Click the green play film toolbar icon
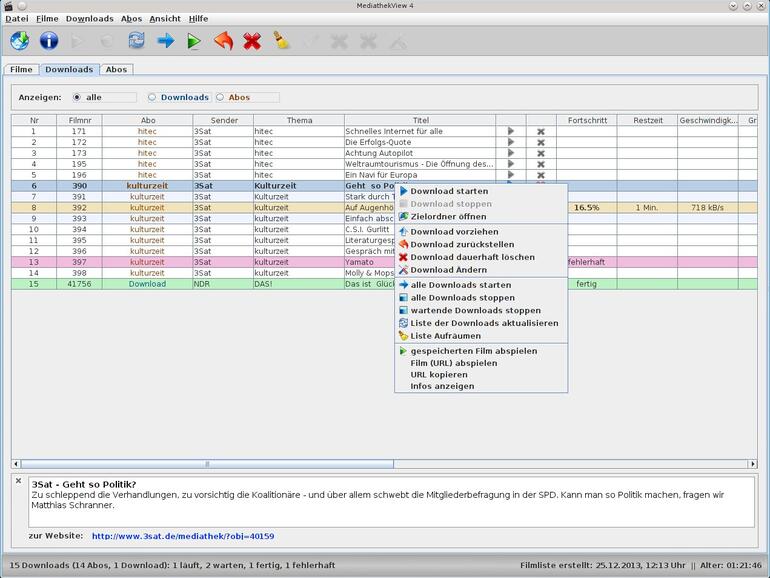 (x=194, y=41)
